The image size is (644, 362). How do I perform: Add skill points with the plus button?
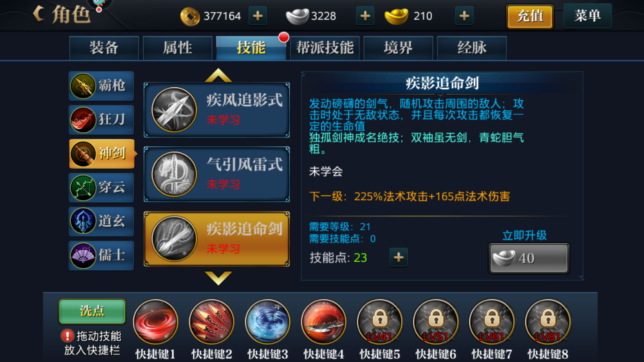click(x=399, y=257)
